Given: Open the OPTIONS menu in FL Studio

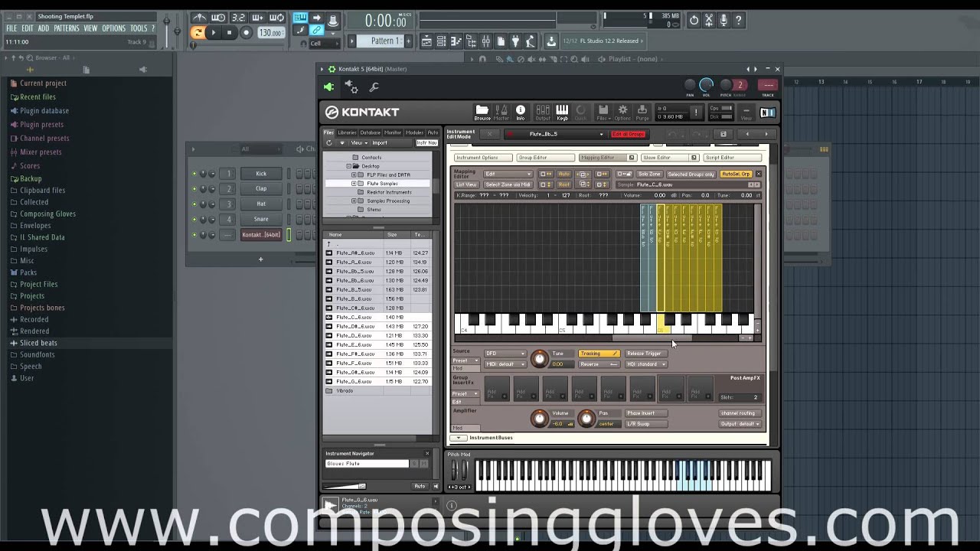Looking at the screenshot, I should tap(113, 28).
